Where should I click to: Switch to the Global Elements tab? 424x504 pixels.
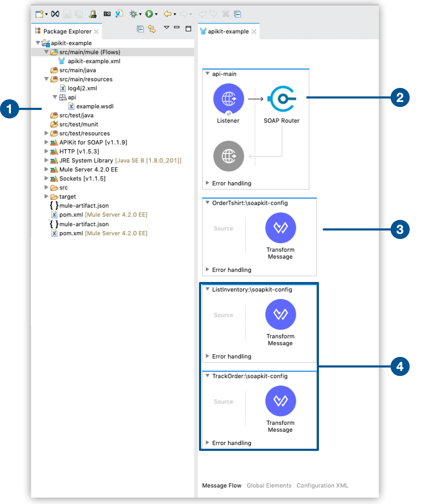[269, 485]
